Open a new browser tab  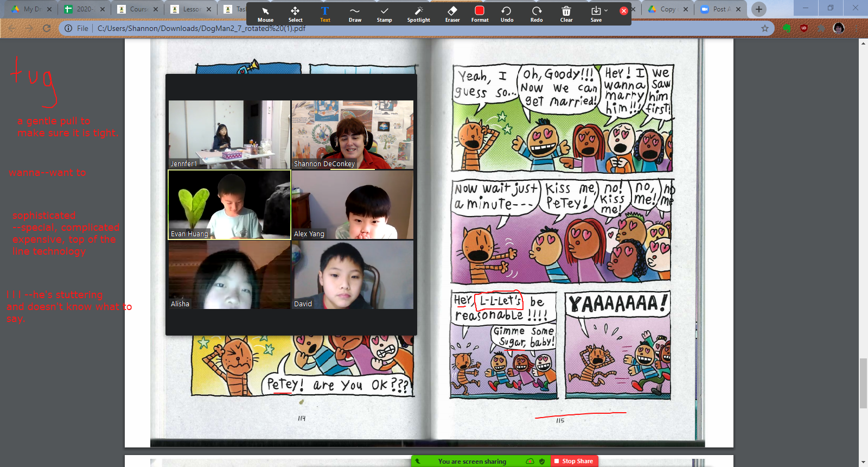tap(759, 9)
